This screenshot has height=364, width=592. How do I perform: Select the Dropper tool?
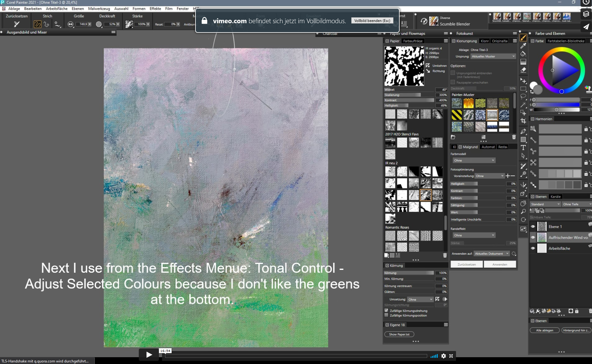coord(523,46)
